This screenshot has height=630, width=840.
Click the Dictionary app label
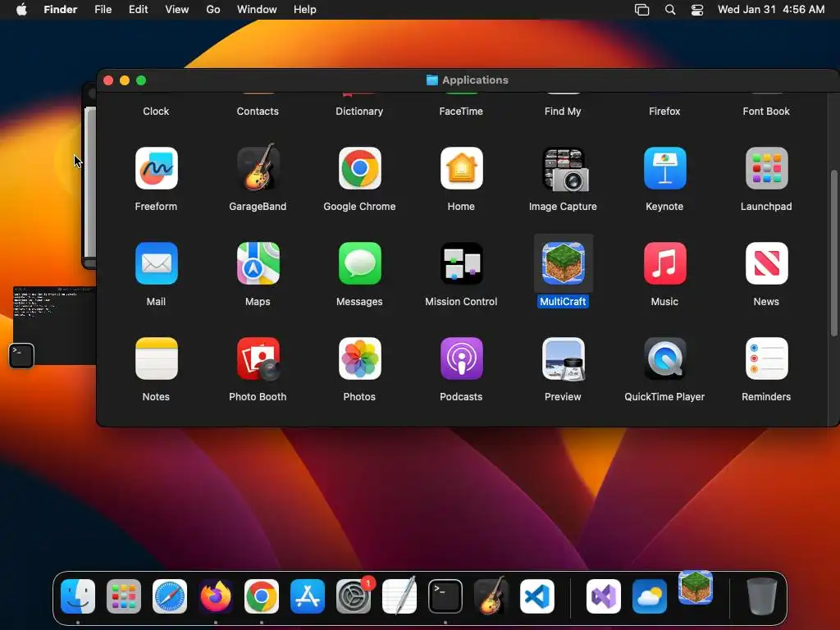click(359, 112)
